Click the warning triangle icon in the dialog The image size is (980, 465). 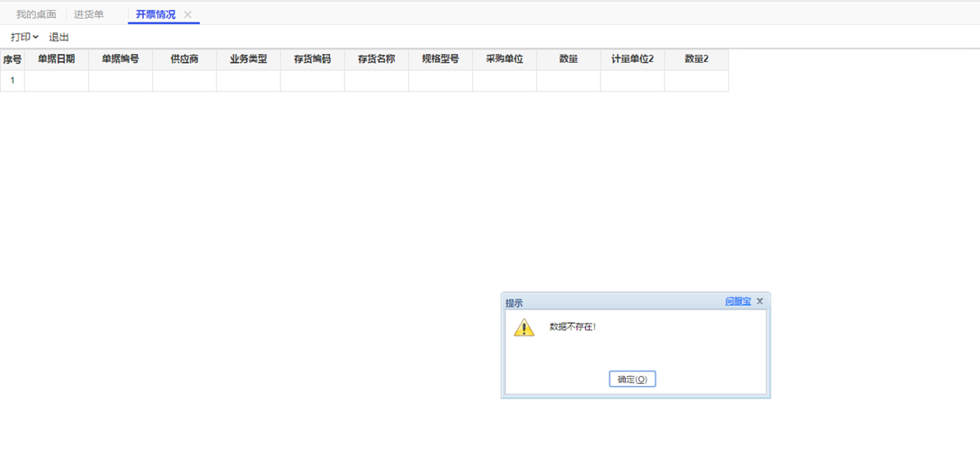[524, 326]
